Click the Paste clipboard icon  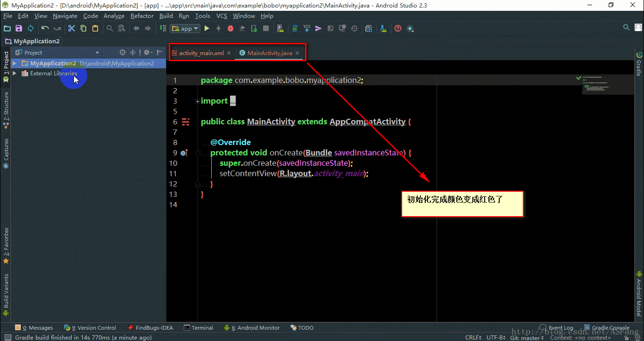click(95, 28)
